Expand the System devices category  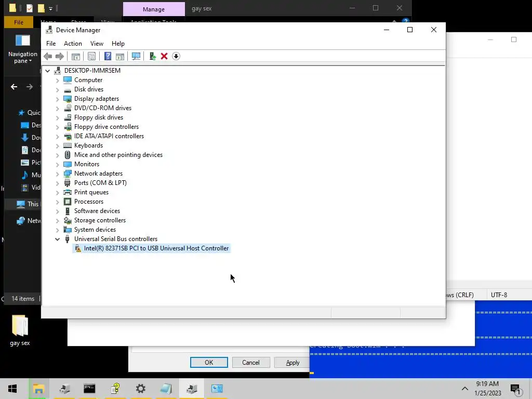coord(57,230)
